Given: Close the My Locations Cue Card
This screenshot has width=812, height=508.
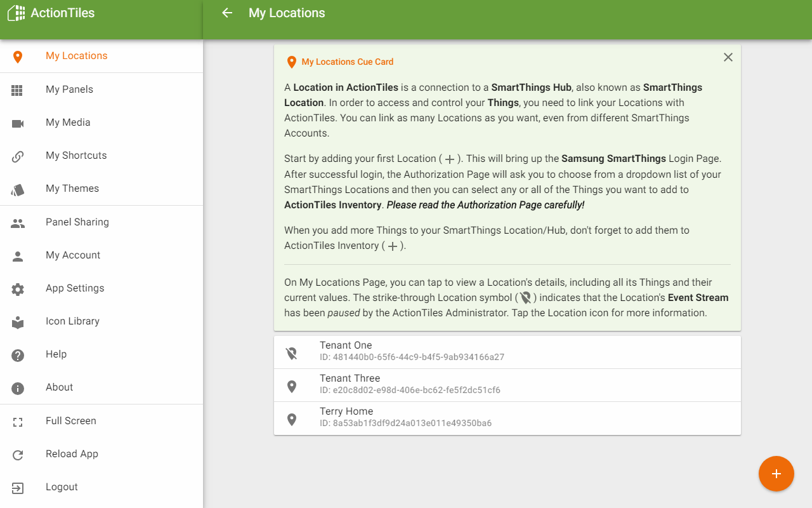Looking at the screenshot, I should point(728,57).
